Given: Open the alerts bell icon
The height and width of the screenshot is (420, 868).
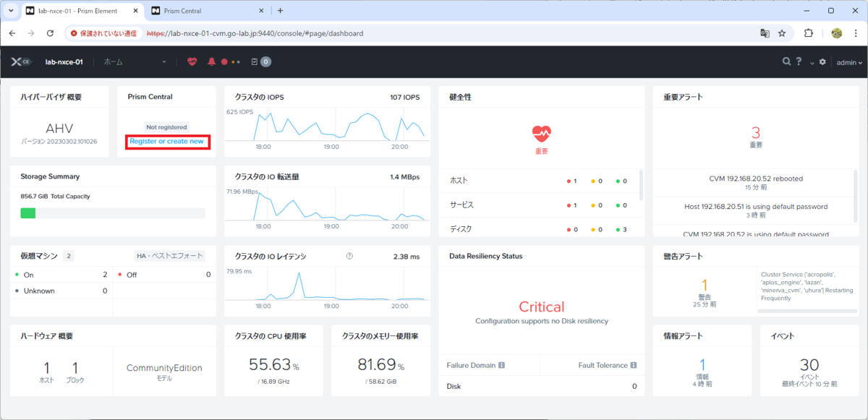Looking at the screenshot, I should coord(212,62).
